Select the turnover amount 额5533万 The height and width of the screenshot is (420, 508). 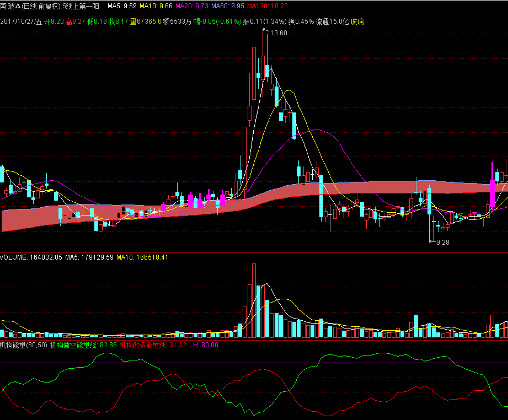(x=177, y=21)
